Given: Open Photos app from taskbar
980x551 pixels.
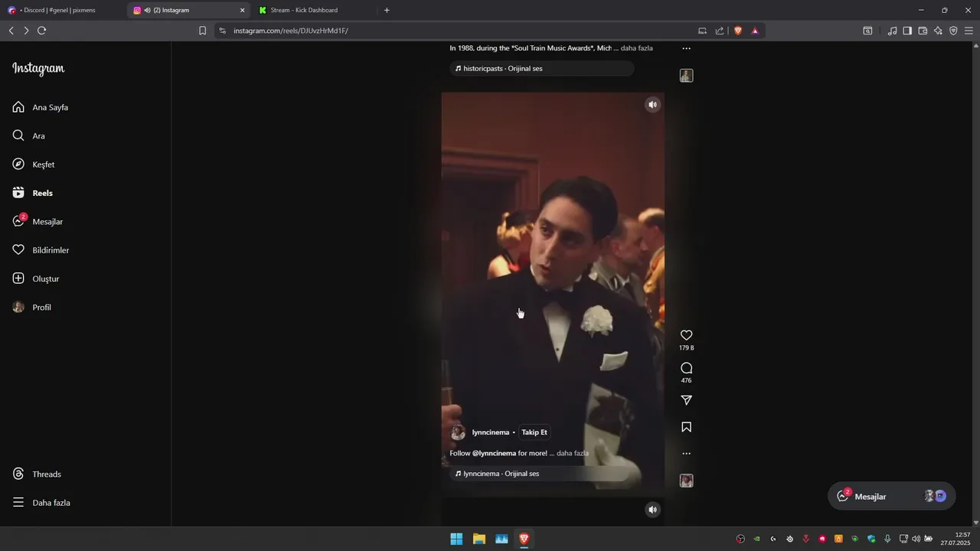Looking at the screenshot, I should point(501,539).
